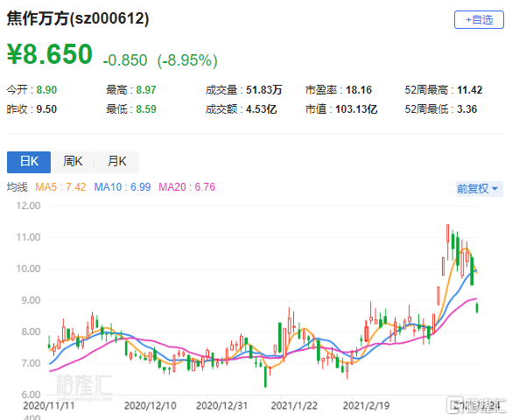This screenshot has width=512, height=420.
Task: Click the 7.00 price axis label
Action: point(31,363)
